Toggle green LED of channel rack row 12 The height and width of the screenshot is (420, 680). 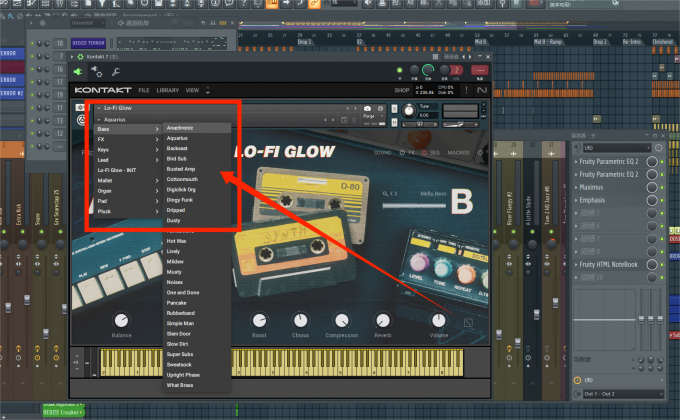pos(32,134)
